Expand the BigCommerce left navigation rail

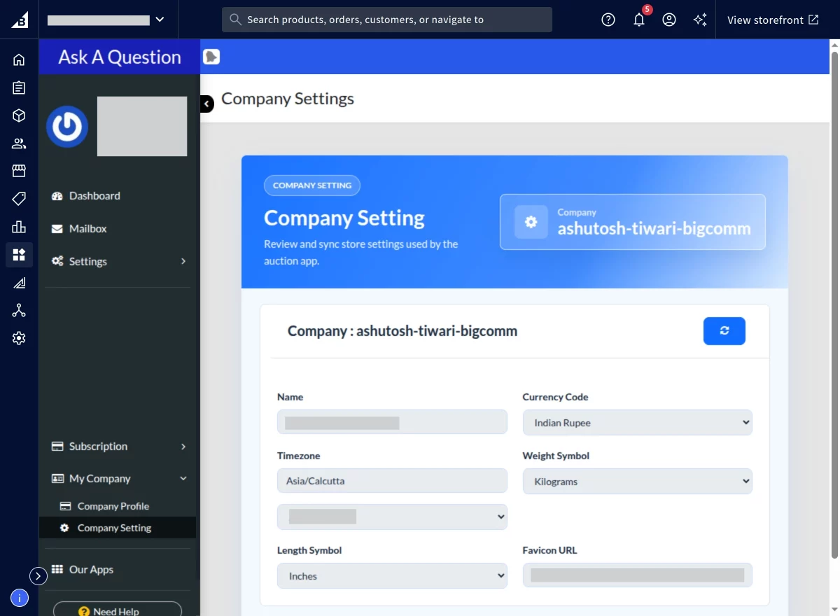(x=38, y=576)
